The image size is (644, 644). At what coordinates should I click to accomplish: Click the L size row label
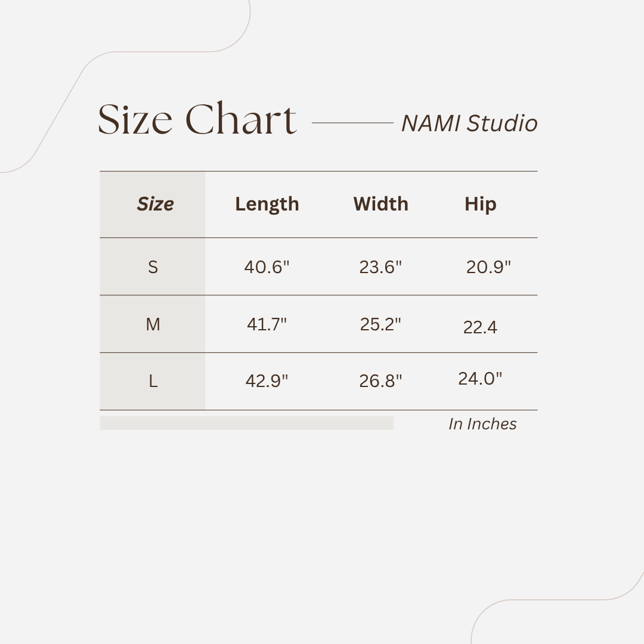pos(153,381)
